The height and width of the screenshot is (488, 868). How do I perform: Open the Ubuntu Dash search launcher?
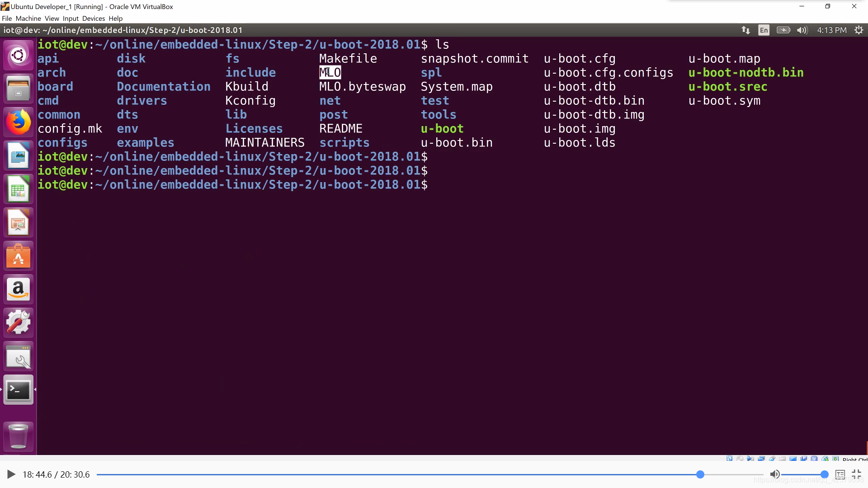tap(18, 56)
